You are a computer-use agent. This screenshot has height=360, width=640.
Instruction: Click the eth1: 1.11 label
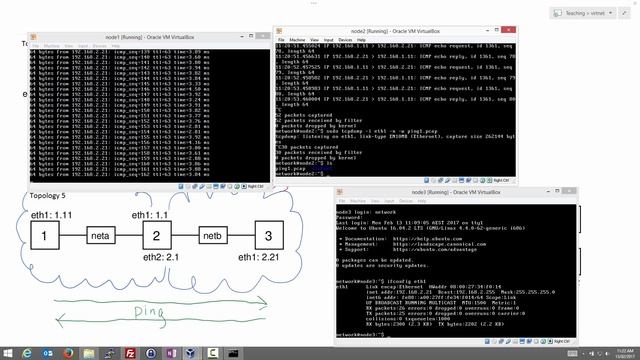51,215
